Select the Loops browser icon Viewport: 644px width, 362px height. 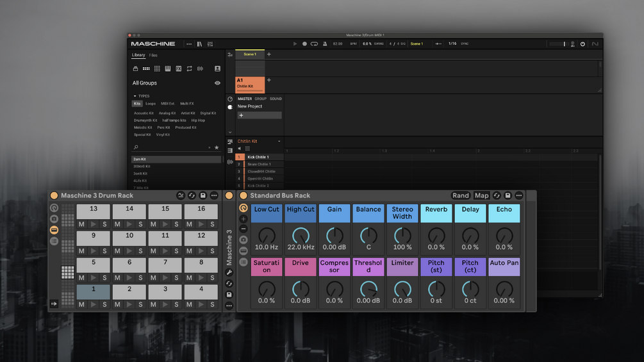[189, 69]
